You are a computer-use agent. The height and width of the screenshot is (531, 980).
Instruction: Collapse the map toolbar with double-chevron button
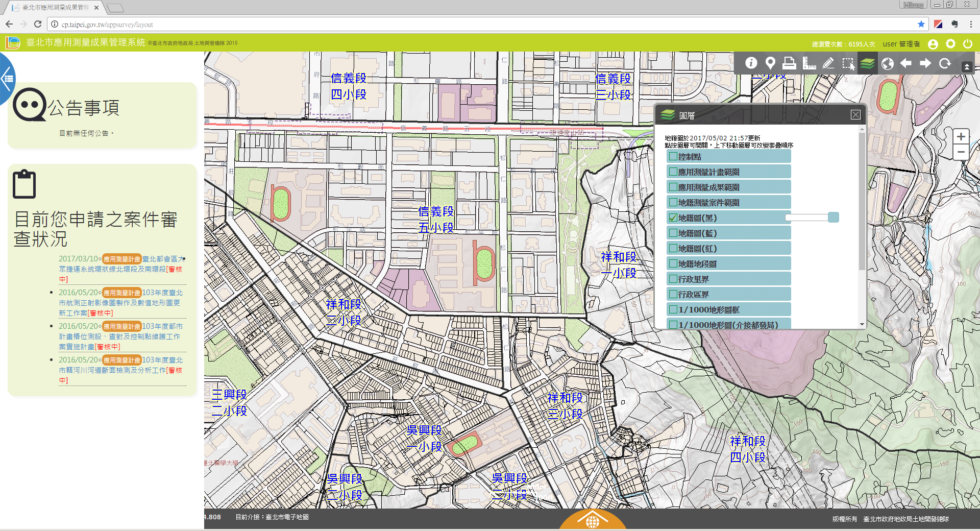pos(967,66)
